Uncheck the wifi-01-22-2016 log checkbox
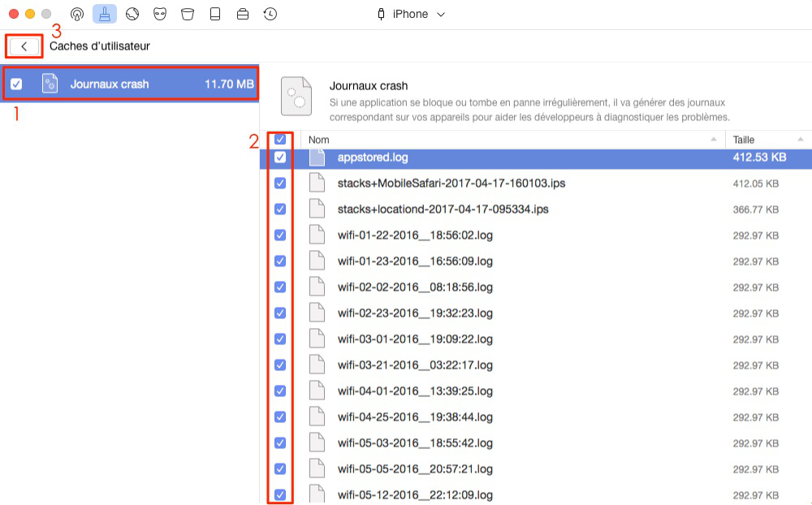This screenshot has width=812, height=505. tap(280, 235)
